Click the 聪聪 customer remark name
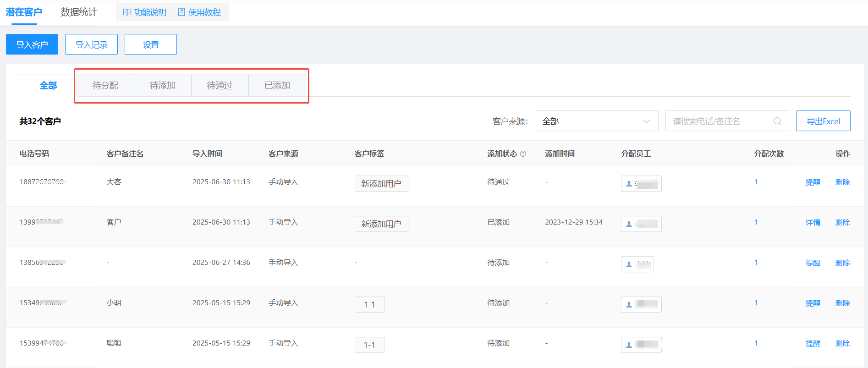 pos(114,343)
